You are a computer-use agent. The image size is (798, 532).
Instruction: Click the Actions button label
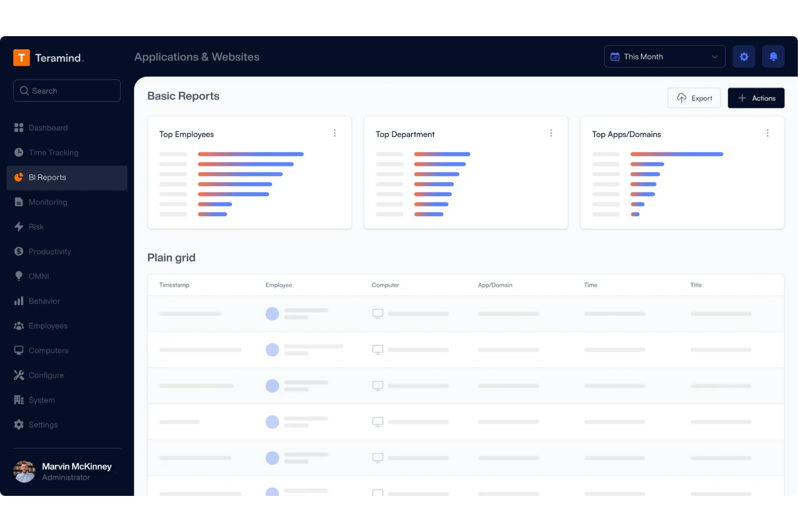(x=764, y=98)
